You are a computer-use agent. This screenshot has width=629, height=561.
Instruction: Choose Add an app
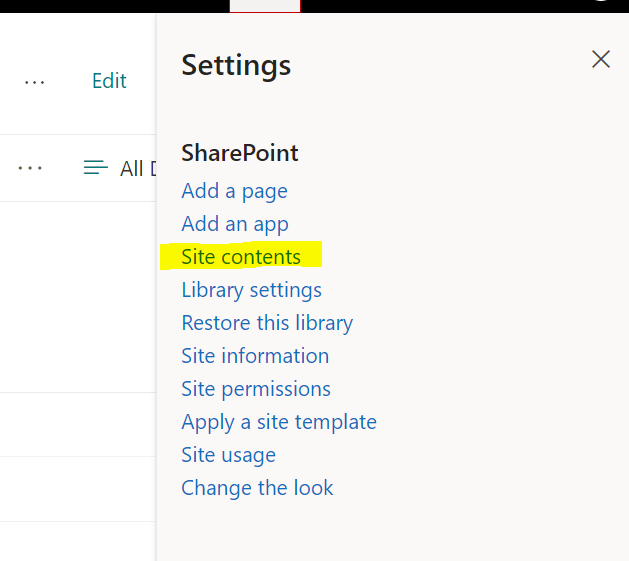[235, 224]
